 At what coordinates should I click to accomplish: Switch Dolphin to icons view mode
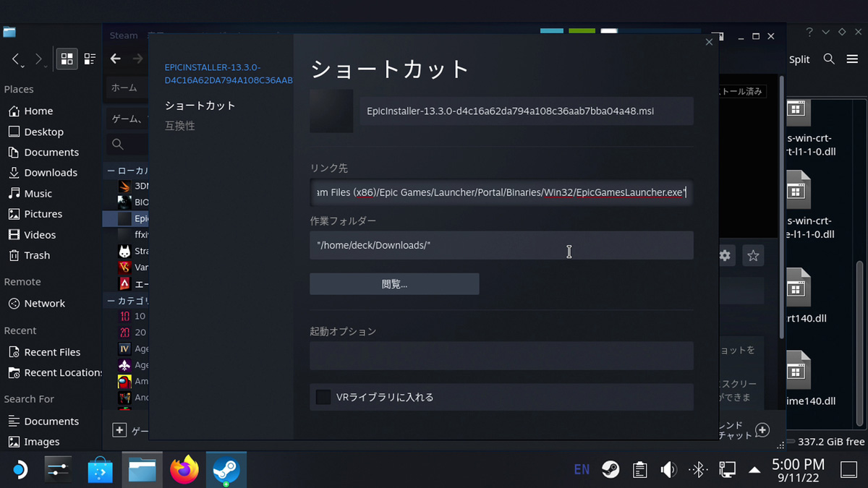(x=67, y=59)
